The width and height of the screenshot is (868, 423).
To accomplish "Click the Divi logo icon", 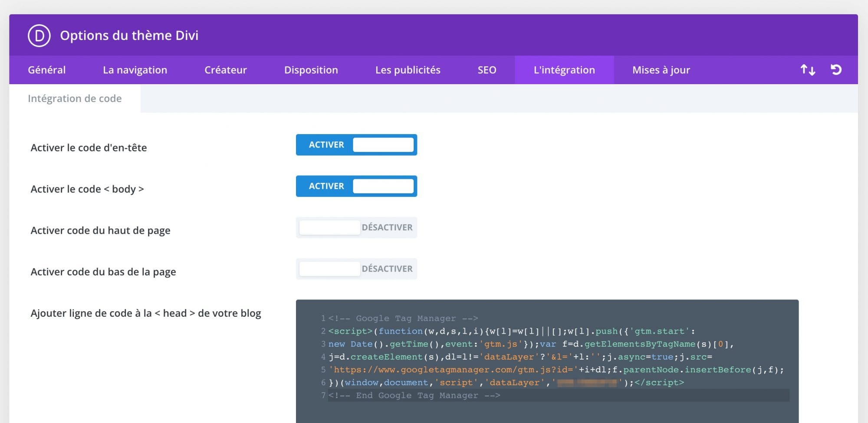I will [39, 36].
